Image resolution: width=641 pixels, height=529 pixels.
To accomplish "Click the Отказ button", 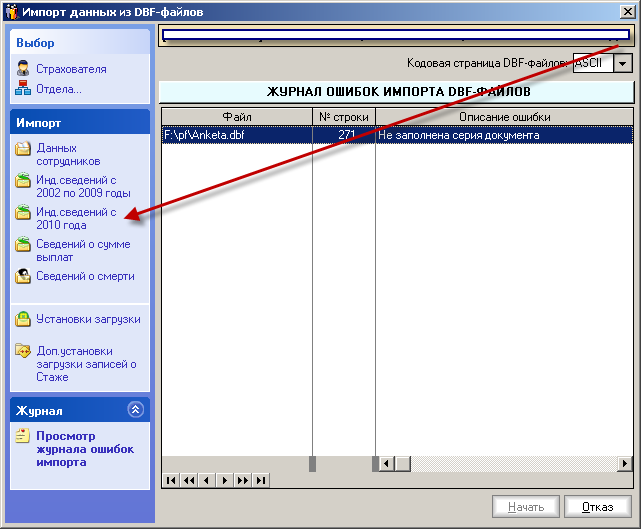I will click(598, 507).
